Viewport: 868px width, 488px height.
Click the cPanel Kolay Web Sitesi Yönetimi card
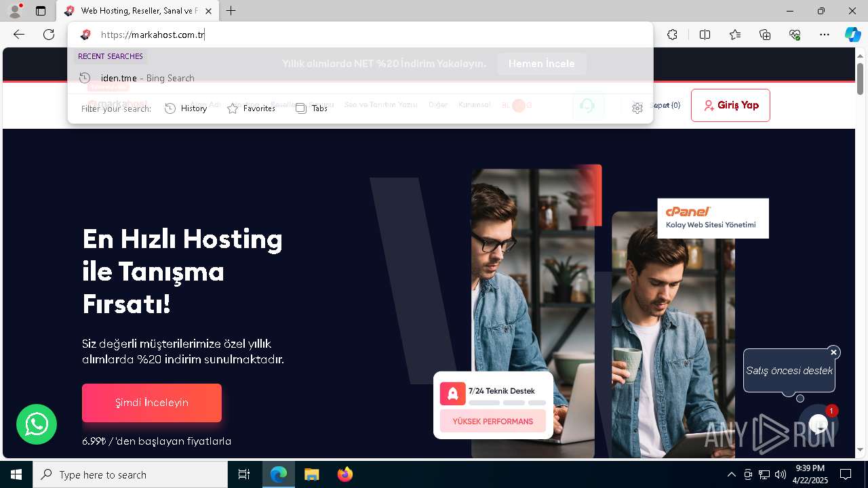coord(713,218)
